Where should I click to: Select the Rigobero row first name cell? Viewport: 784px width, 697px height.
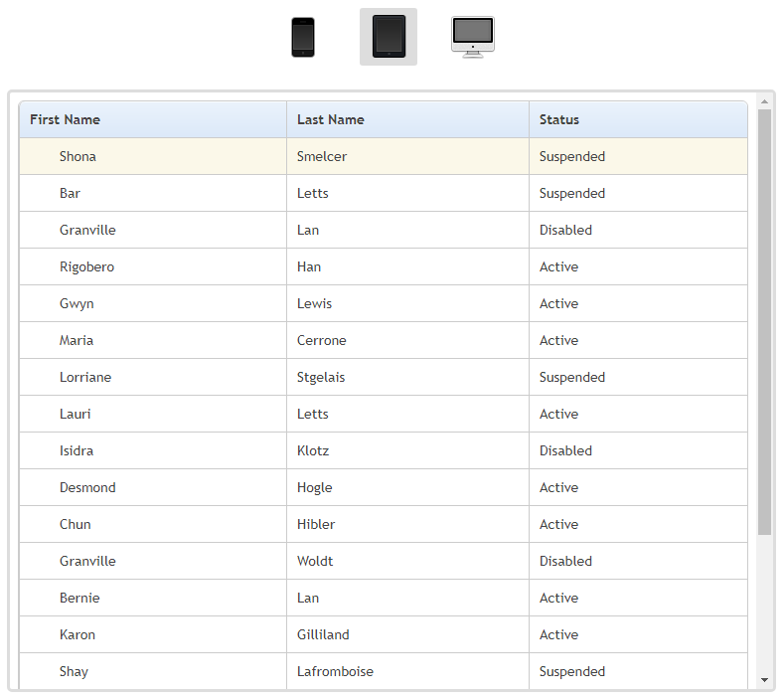[x=86, y=266]
